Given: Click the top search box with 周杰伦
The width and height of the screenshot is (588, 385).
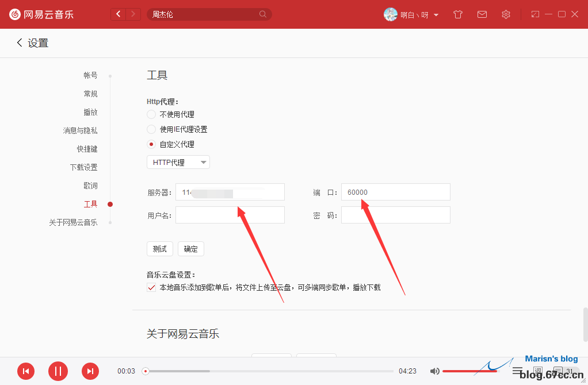Looking at the screenshot, I should pyautogui.click(x=209, y=14).
